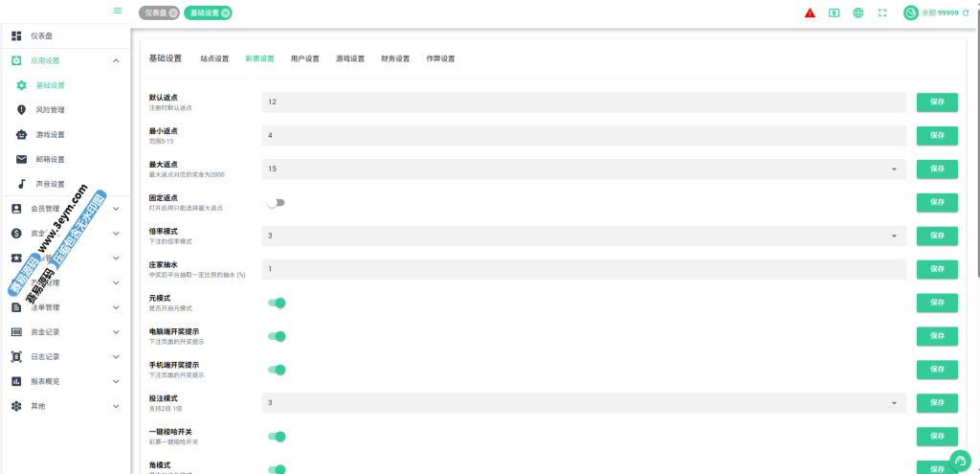This screenshot has height=474, width=980.
Task: Disable the 手机端开奖提示 switch
Action: [277, 370]
